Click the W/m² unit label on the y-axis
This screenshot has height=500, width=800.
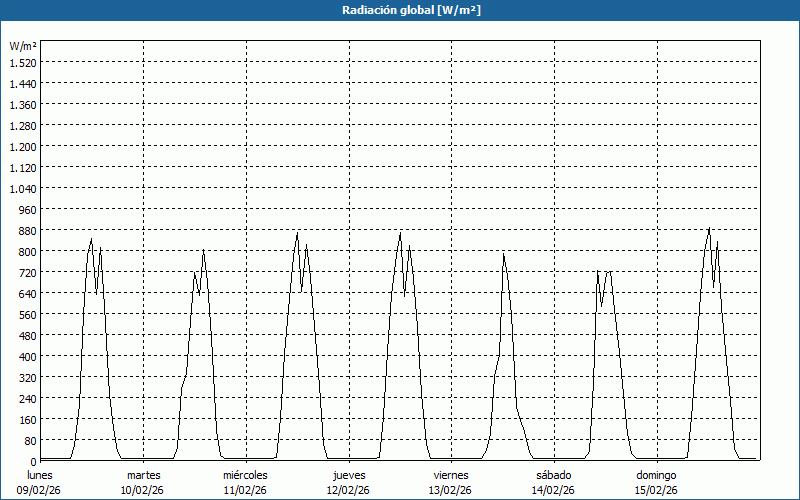pos(23,46)
